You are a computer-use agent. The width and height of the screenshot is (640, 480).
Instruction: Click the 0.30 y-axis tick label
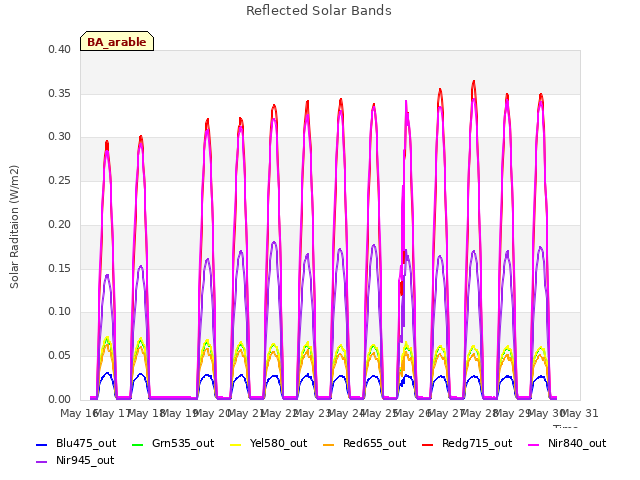click(60, 137)
